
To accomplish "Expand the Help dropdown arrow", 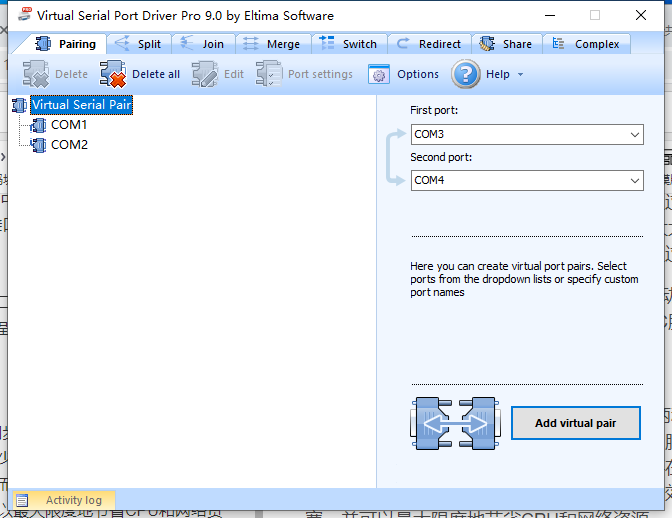I will coord(520,75).
